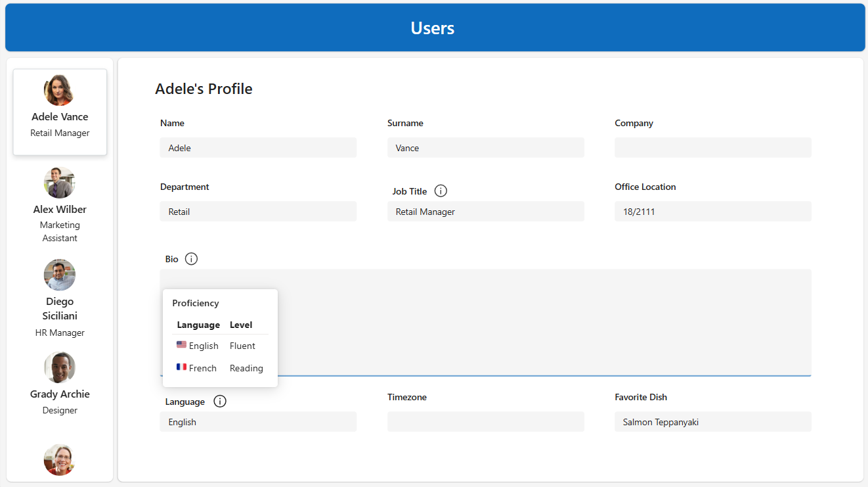
Task: Click the French flag icon in Proficiency
Action: pyautogui.click(x=181, y=367)
